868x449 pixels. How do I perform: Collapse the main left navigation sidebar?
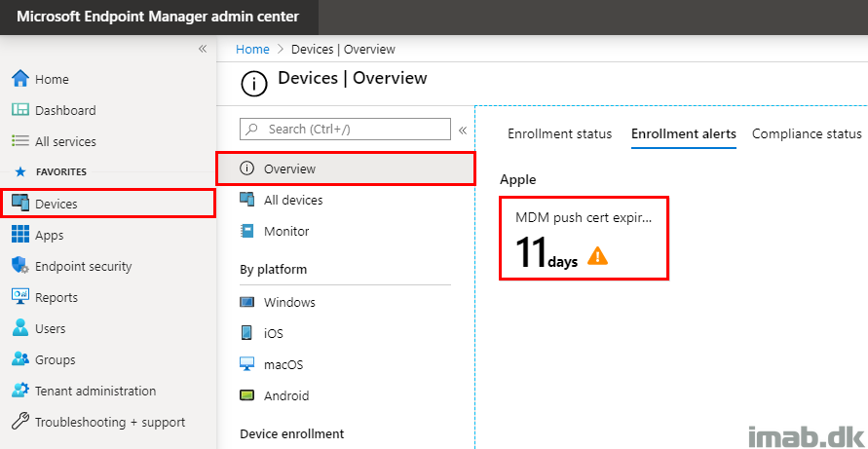click(203, 49)
